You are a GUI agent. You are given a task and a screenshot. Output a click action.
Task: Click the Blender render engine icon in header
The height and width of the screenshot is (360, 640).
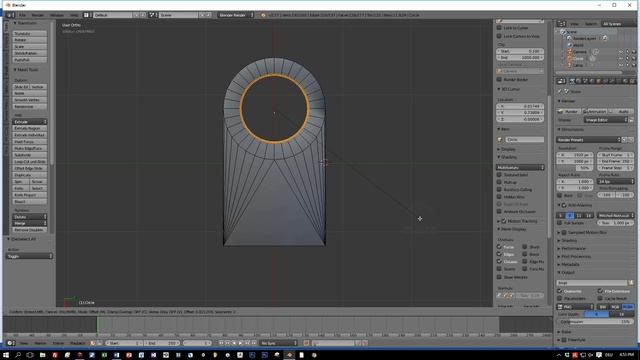click(263, 15)
